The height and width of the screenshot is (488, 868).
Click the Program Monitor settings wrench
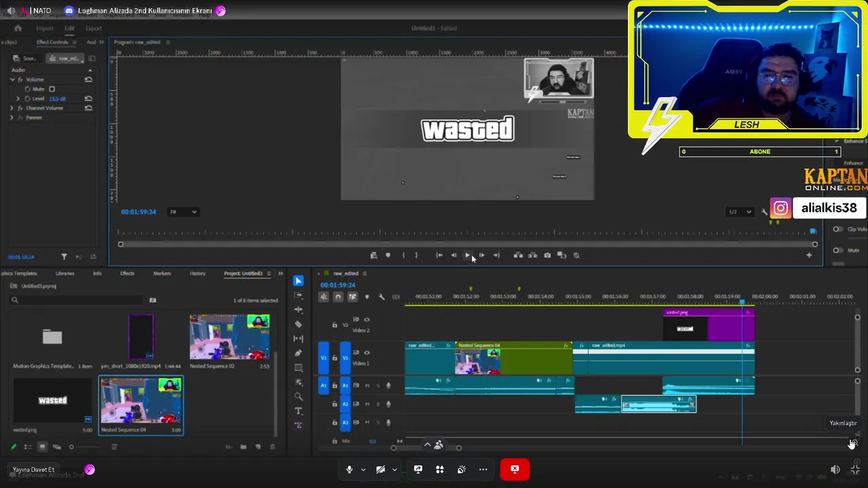click(764, 212)
